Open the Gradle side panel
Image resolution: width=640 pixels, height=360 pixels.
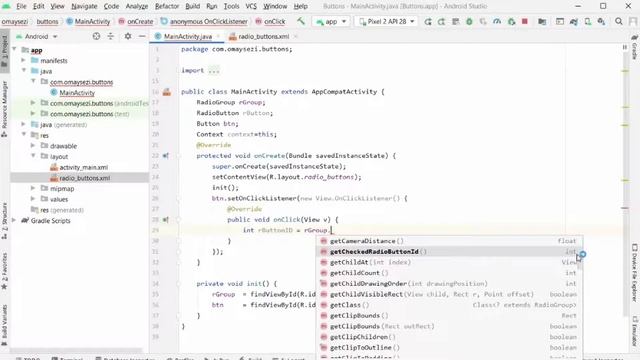tap(635, 47)
